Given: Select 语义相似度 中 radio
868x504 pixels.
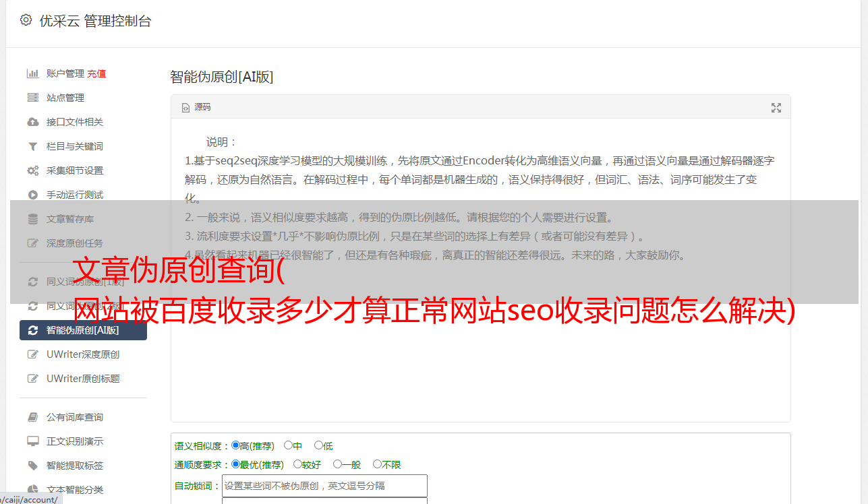Looking at the screenshot, I should (288, 445).
